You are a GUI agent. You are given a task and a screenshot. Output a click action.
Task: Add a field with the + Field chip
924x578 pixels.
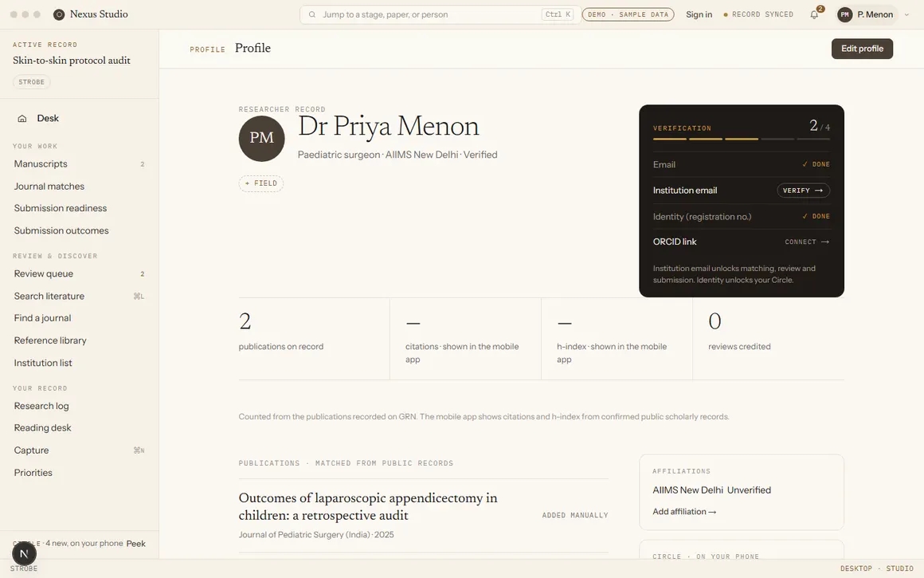[x=261, y=183]
